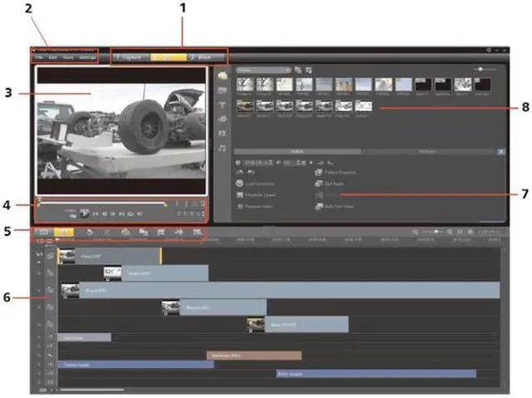Image resolution: width=532 pixels, height=398 pixels.
Task: Click the rotate right icon in options panel
Action: [251, 173]
